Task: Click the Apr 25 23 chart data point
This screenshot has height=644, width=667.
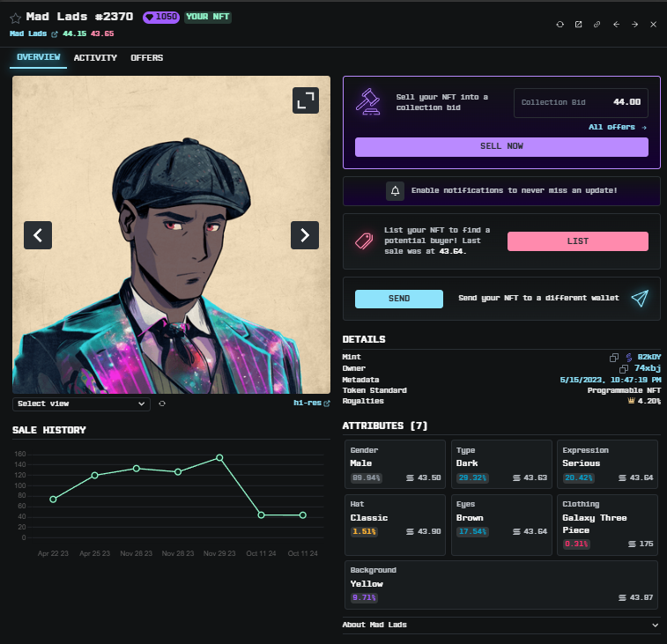Action: point(95,475)
